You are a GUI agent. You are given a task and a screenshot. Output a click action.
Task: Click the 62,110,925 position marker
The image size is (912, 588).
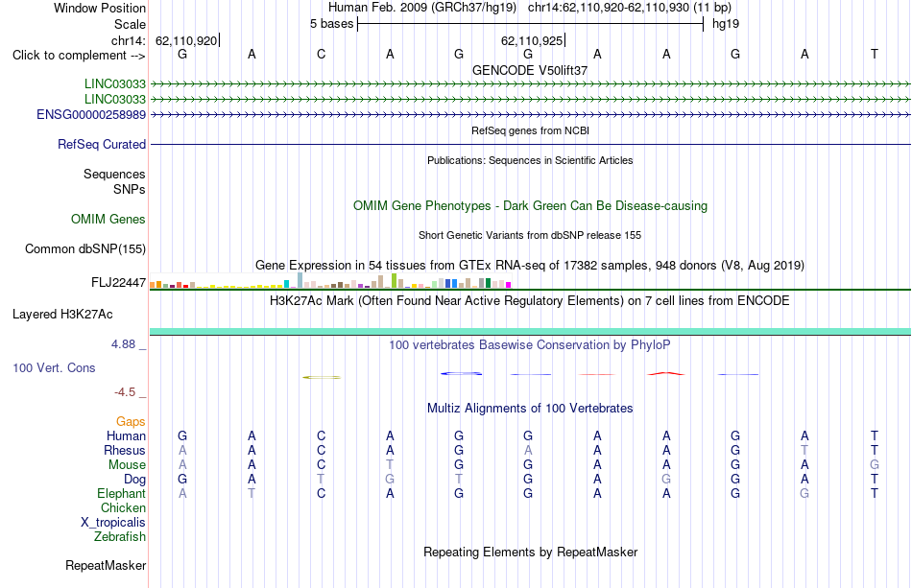point(532,40)
